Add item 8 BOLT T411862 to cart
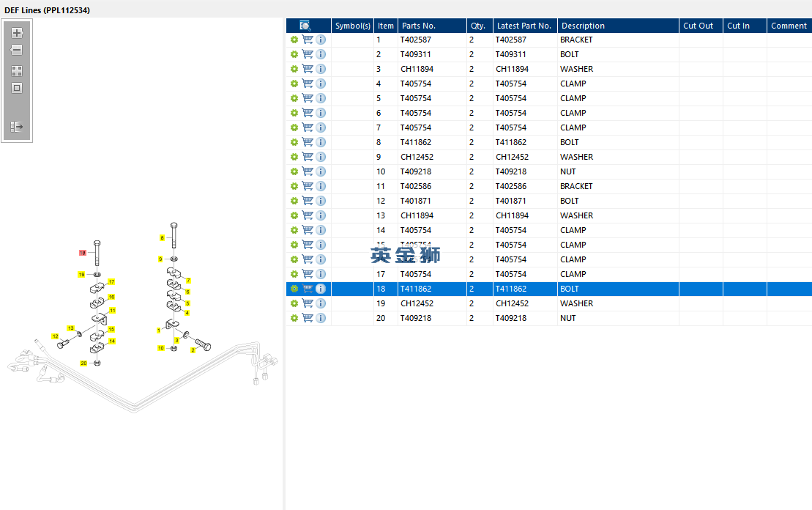Viewport: 812px width, 510px height. tap(308, 142)
